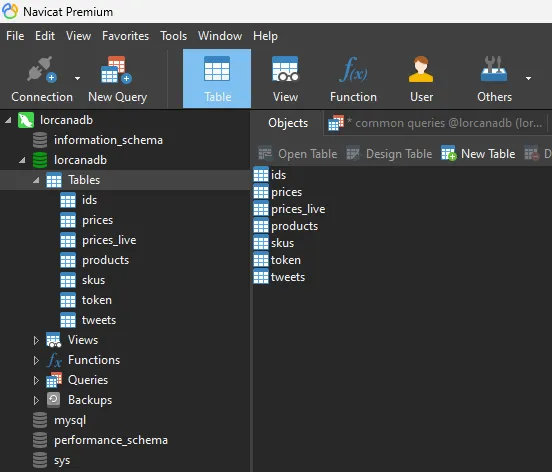Collapse the Tables tree node
The image size is (552, 472).
pyautogui.click(x=36, y=180)
